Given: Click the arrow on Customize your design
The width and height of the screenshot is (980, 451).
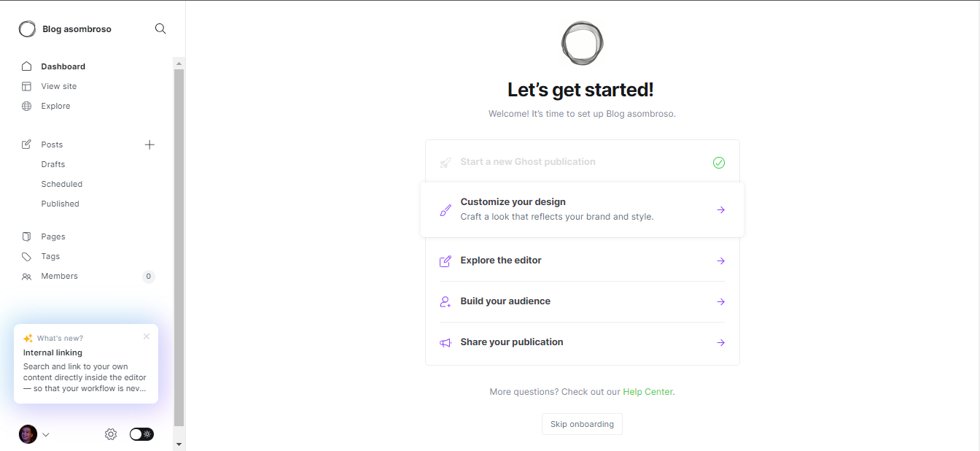Looking at the screenshot, I should click(x=720, y=210).
